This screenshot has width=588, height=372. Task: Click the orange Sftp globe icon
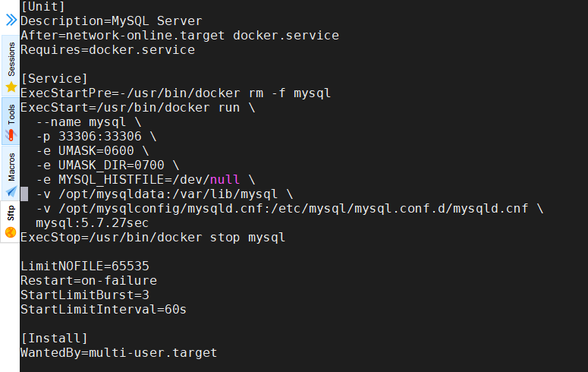click(11, 232)
